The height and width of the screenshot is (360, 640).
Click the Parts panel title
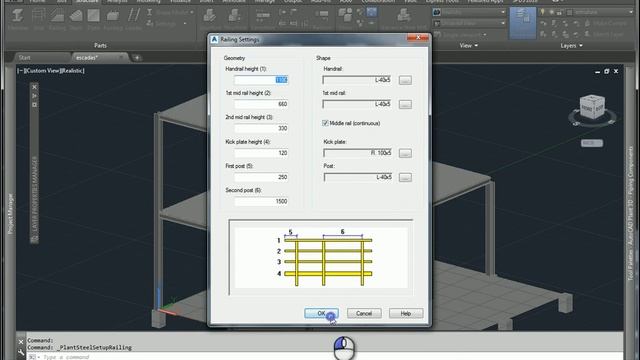point(100,45)
